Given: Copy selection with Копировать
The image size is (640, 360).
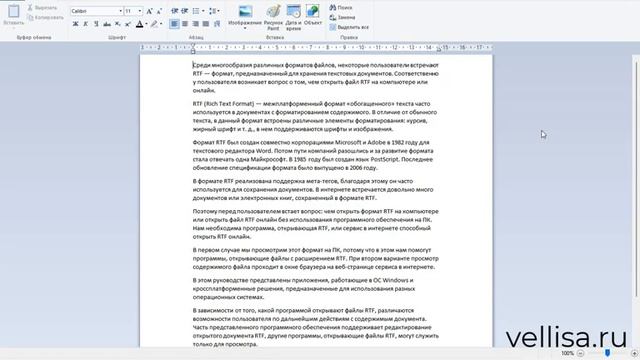Looking at the screenshot, I should [x=45, y=18].
